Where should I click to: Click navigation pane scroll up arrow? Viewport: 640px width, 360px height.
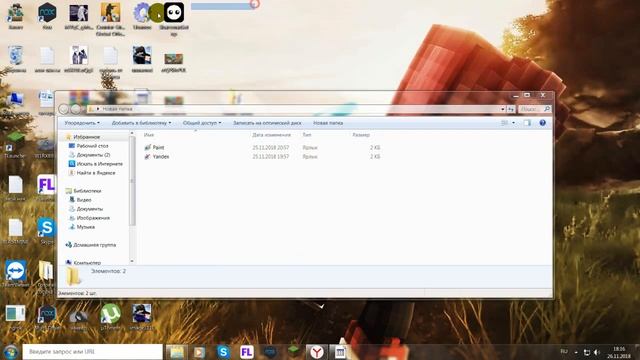132,133
